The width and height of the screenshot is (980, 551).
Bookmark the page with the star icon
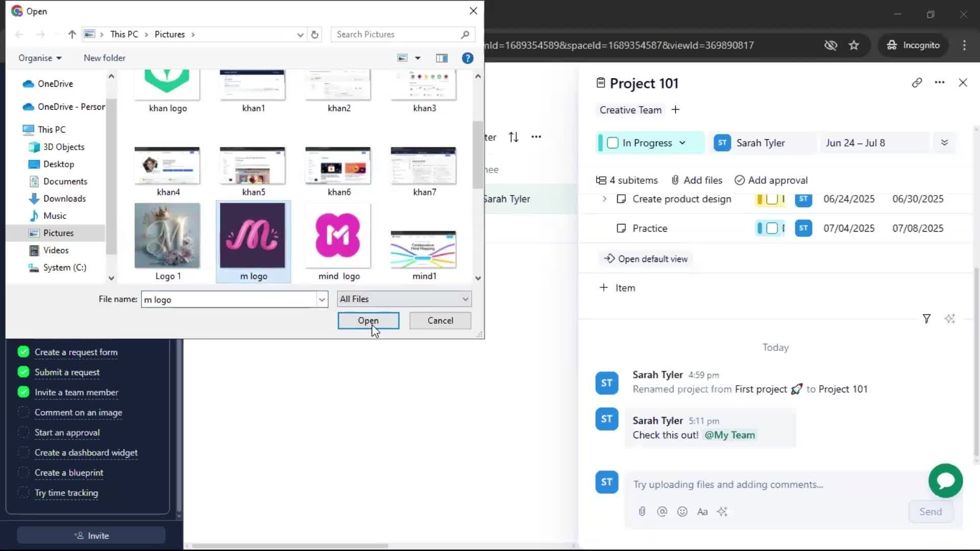(x=854, y=45)
